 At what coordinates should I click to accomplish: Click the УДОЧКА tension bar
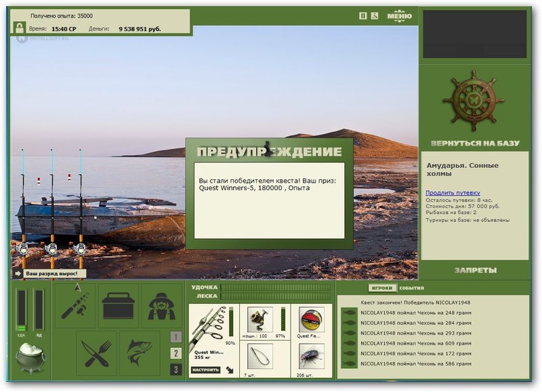[276, 287]
